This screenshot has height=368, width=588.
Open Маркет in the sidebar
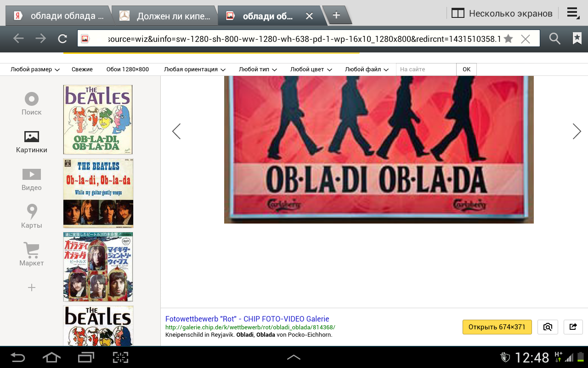31,254
